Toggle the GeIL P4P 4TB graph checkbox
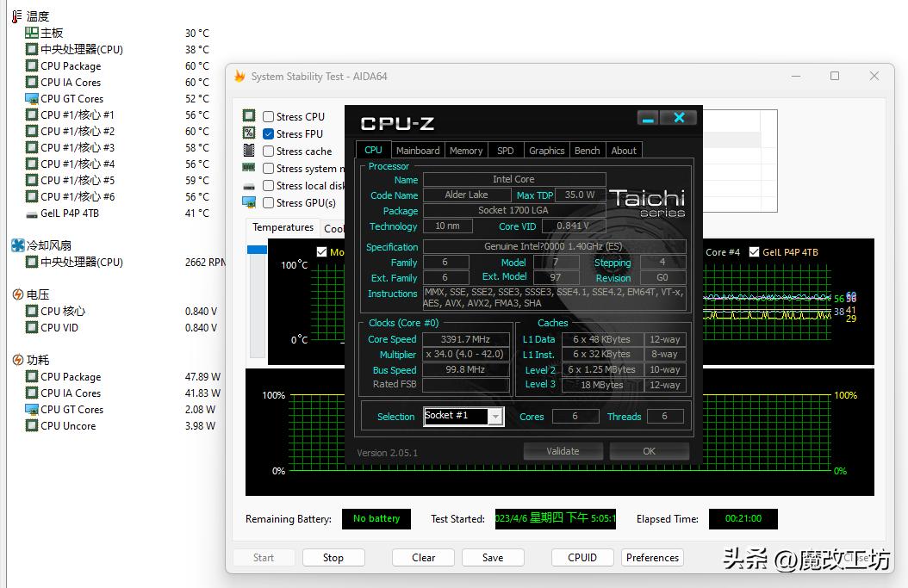This screenshot has width=908, height=588. pos(754,251)
